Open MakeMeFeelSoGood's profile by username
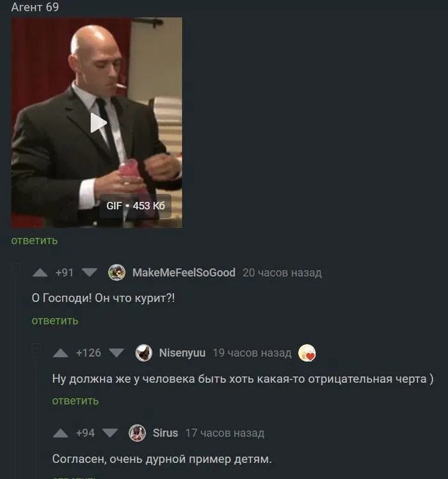 click(184, 272)
